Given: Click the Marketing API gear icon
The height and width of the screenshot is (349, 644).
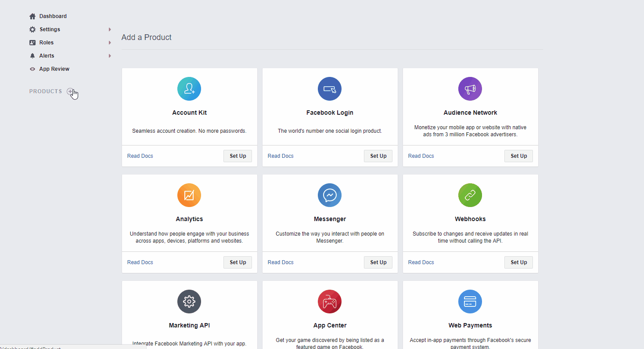Looking at the screenshot, I should (189, 302).
